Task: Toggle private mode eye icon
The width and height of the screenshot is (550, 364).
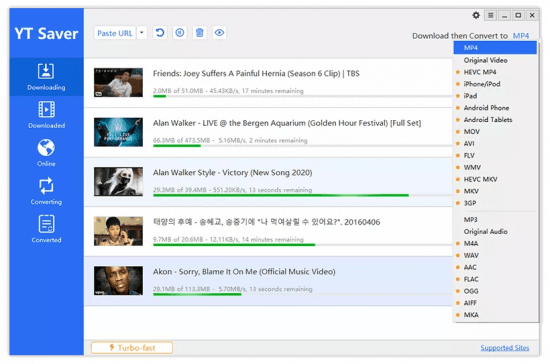Action: tap(220, 33)
